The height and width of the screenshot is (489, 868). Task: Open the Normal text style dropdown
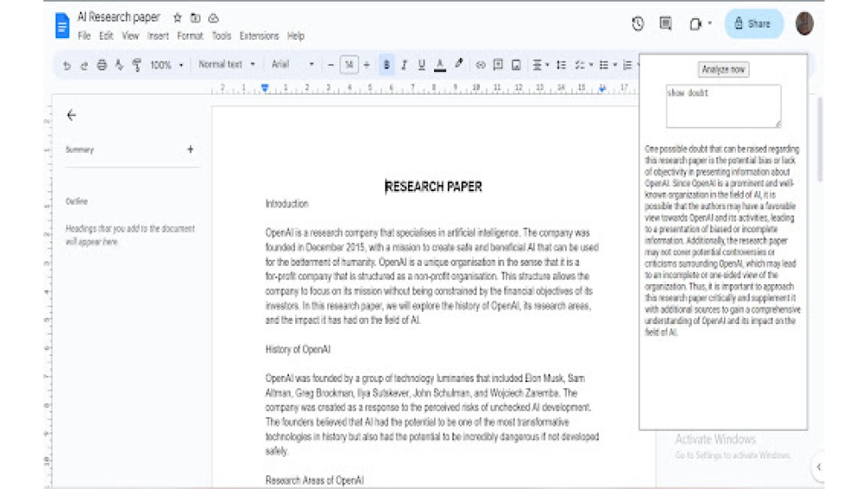click(227, 64)
